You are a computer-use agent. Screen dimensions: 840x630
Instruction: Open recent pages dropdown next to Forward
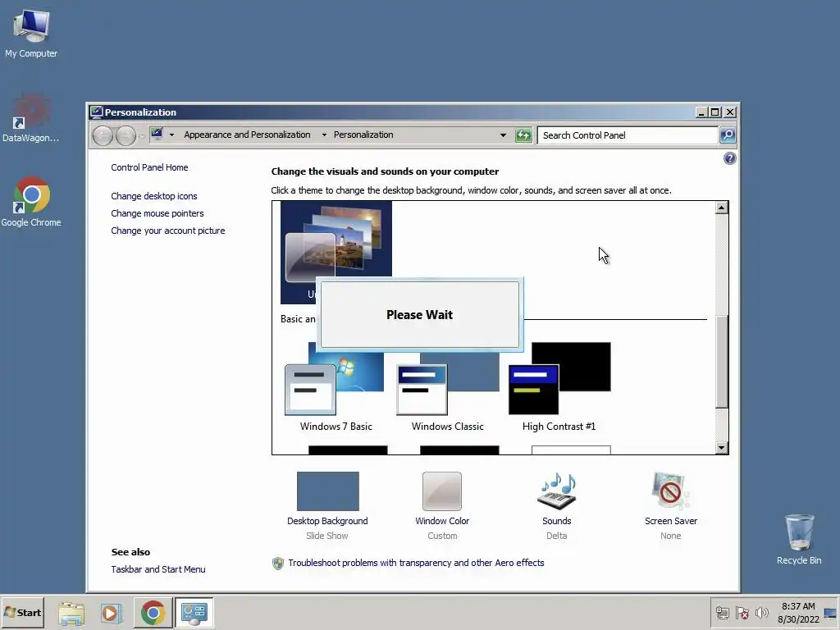point(141,136)
